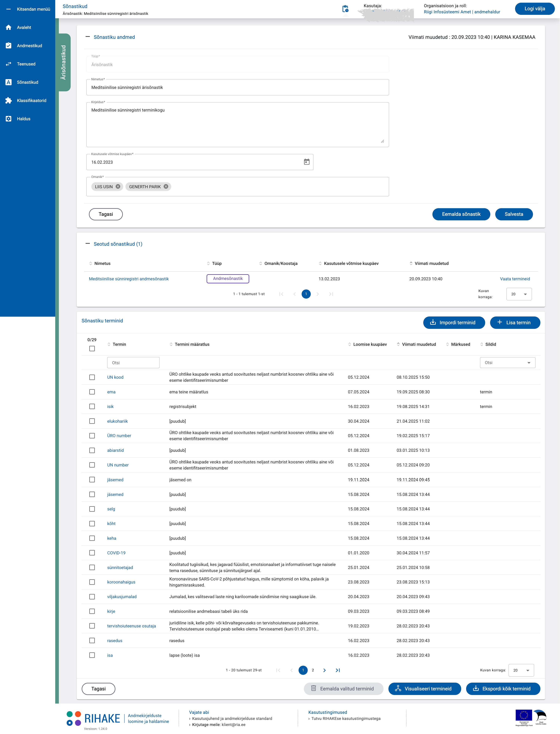
Task: Collapse the Sõnastiku andmed section
Action: point(88,37)
